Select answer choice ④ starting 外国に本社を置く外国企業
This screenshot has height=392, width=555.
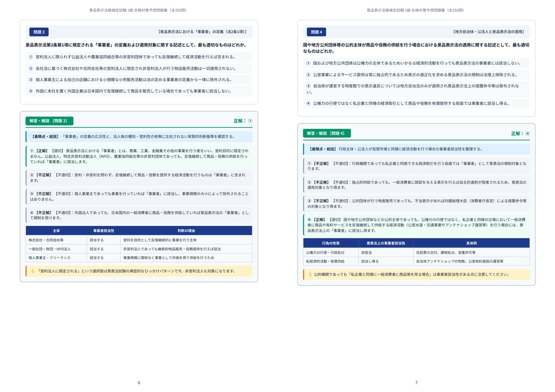[x=139, y=91]
